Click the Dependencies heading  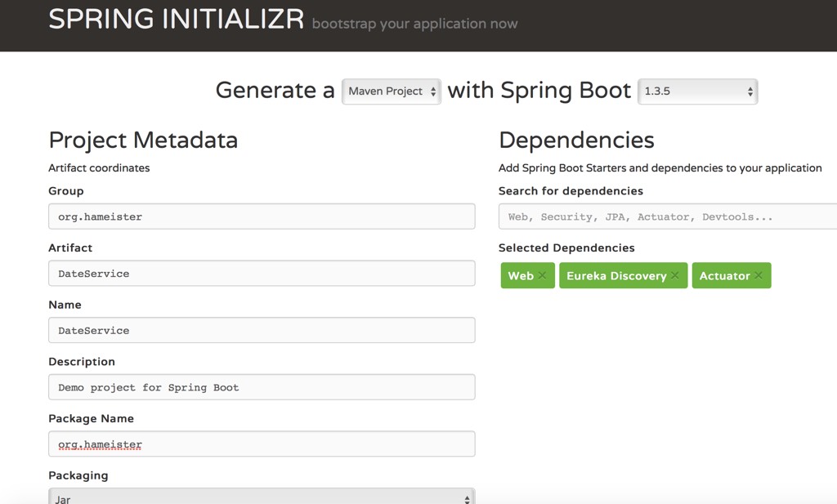coord(576,140)
